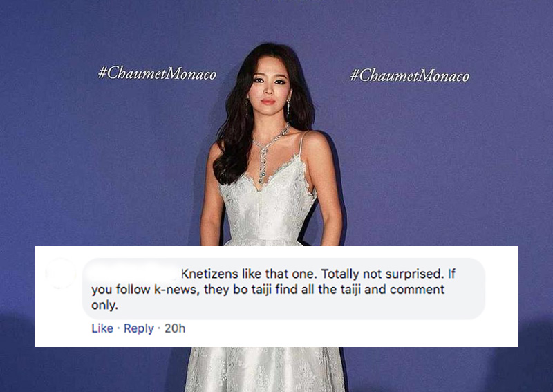553x392 pixels.
Task: Click Reply below the comment
Action: click(x=139, y=328)
